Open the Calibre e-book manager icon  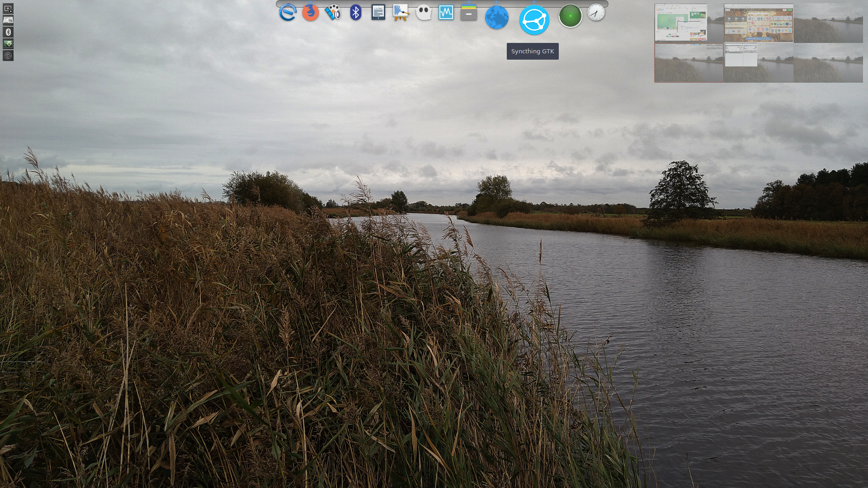pyautogui.click(x=378, y=13)
